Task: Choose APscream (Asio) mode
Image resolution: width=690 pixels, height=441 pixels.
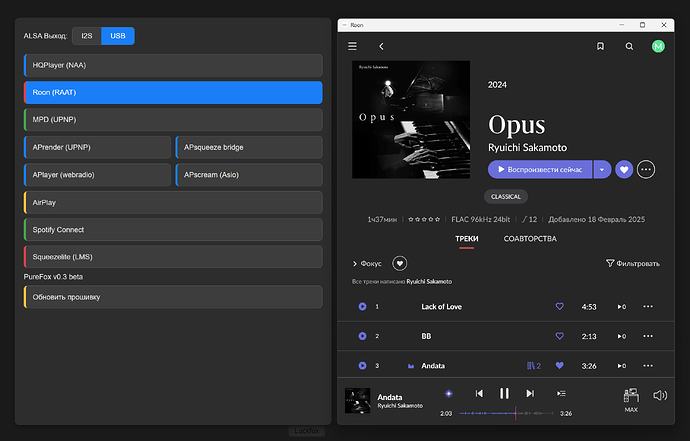Action: point(249,175)
